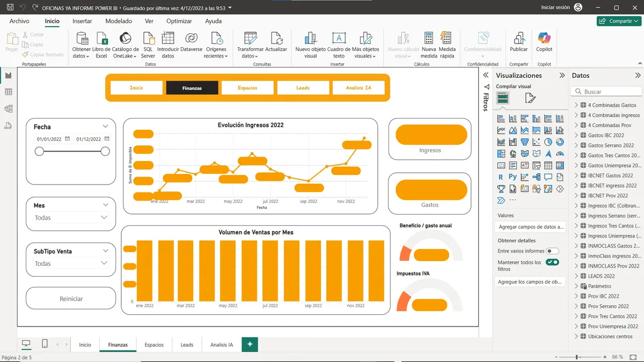Click the Reiniciar button
The height and width of the screenshot is (362, 644).
[71, 298]
